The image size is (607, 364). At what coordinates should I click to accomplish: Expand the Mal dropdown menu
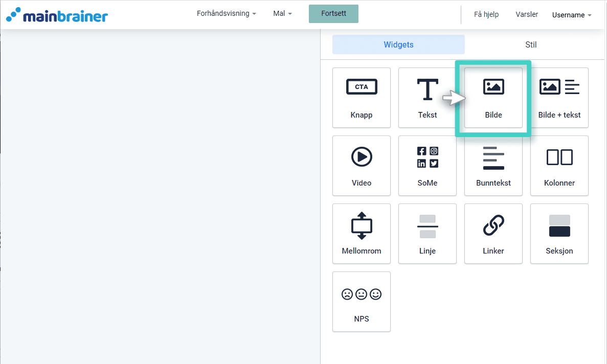(282, 14)
